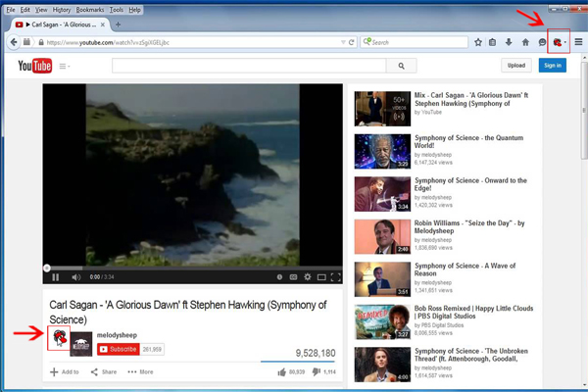
Task: Open the More options menu
Action: [140, 371]
